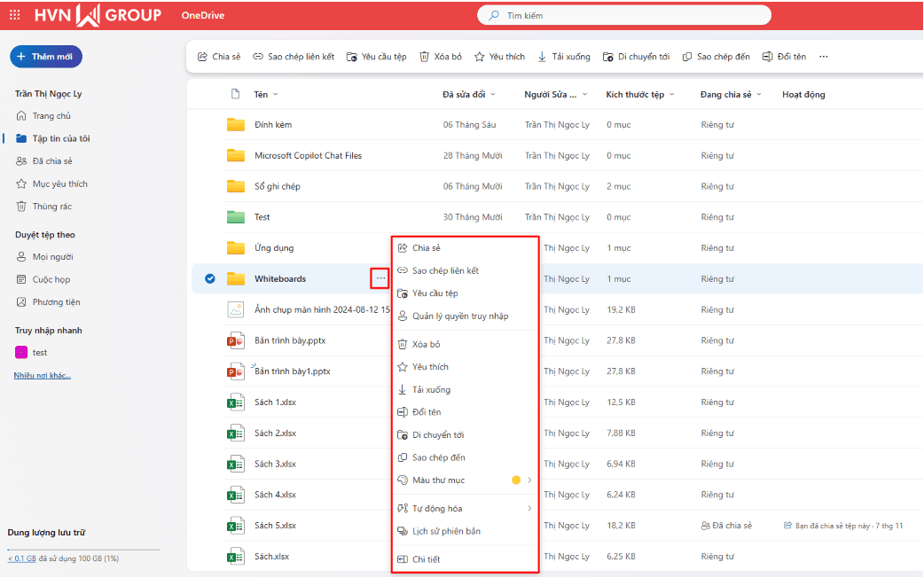Expand the Tự động hóa submenu

465,509
